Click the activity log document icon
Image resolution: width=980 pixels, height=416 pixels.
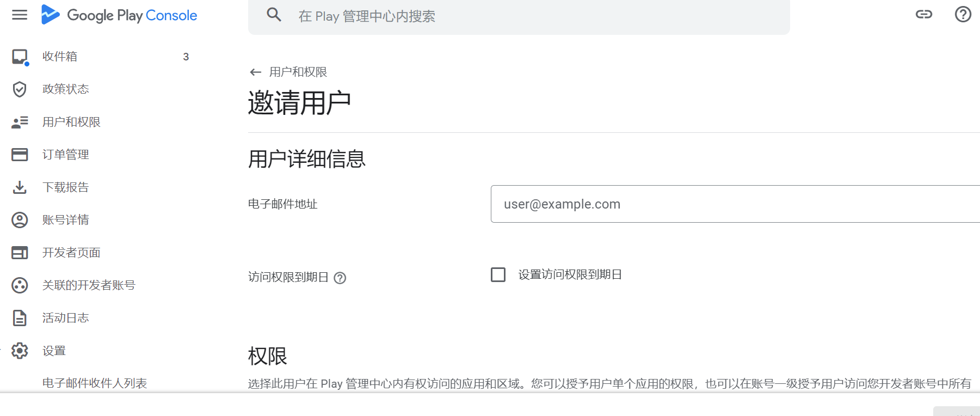point(20,318)
